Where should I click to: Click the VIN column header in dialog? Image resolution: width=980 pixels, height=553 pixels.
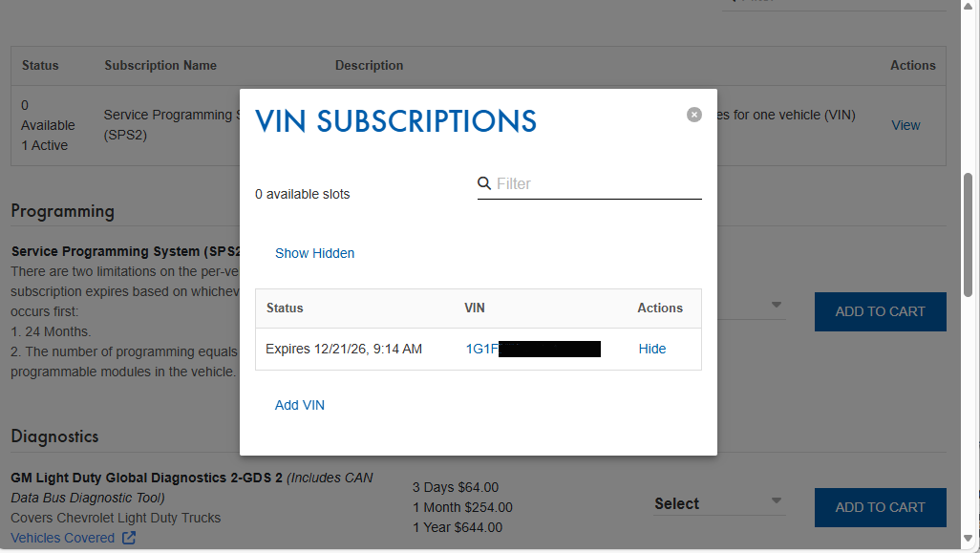pos(475,308)
